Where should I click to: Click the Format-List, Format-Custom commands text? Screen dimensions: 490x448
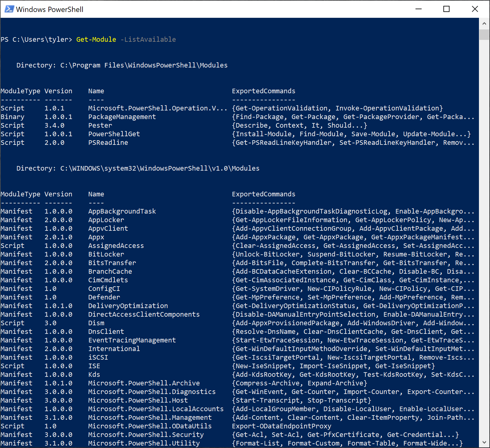click(x=347, y=443)
